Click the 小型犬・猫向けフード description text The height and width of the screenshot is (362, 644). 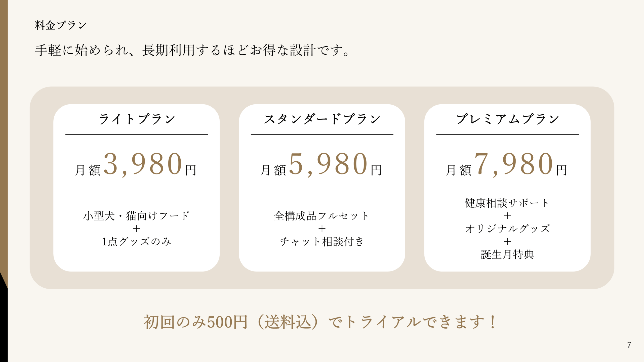(x=137, y=216)
